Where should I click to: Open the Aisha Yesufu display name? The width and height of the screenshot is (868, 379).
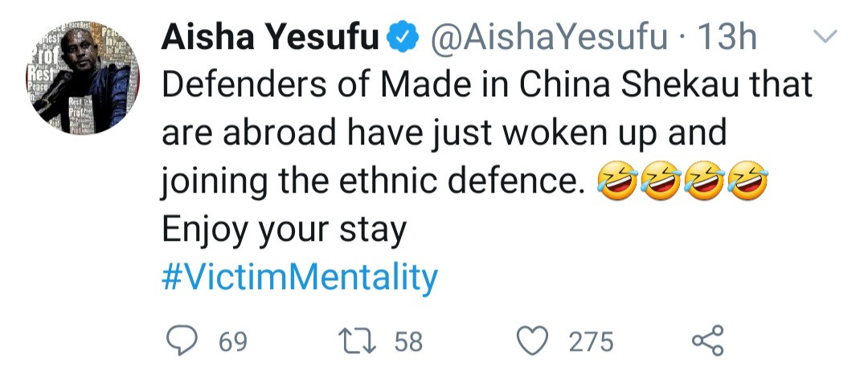[270, 39]
